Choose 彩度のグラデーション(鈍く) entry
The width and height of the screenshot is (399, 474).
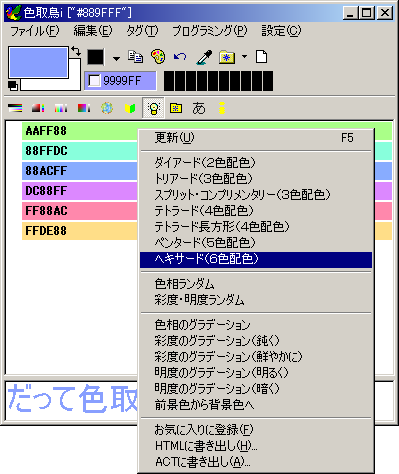pos(256,341)
